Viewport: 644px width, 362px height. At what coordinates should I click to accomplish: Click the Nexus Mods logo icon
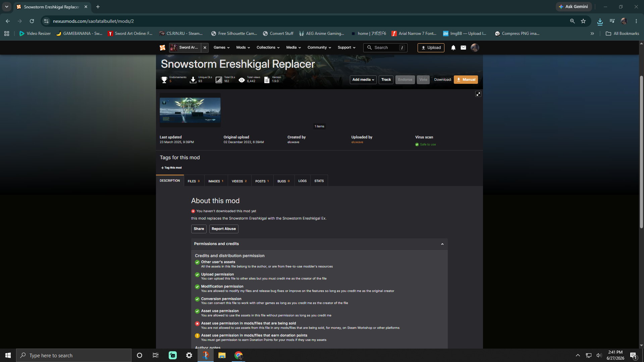[x=162, y=48]
